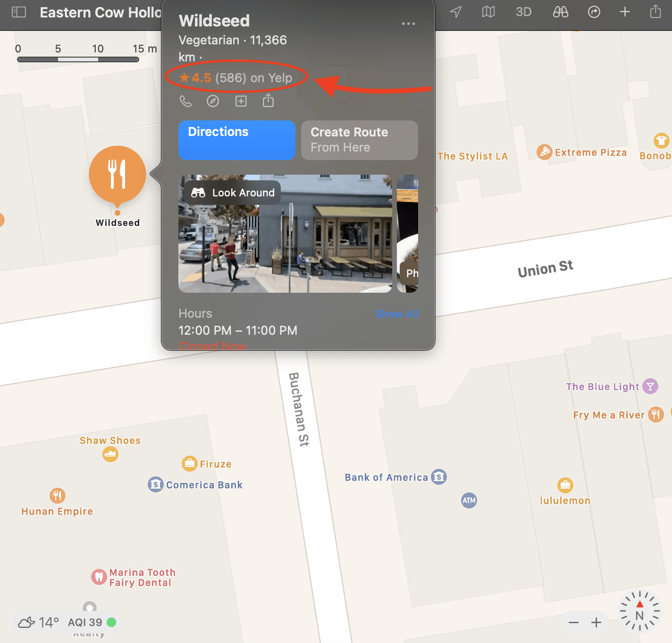Click the current location arrow icon

455,12
